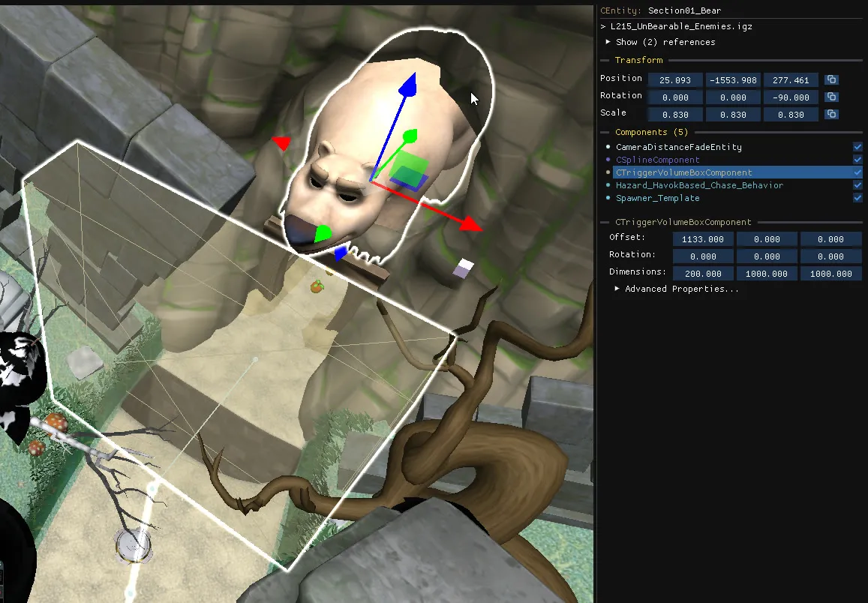Collapse the Transform section header
868x603 pixels.
(639, 60)
